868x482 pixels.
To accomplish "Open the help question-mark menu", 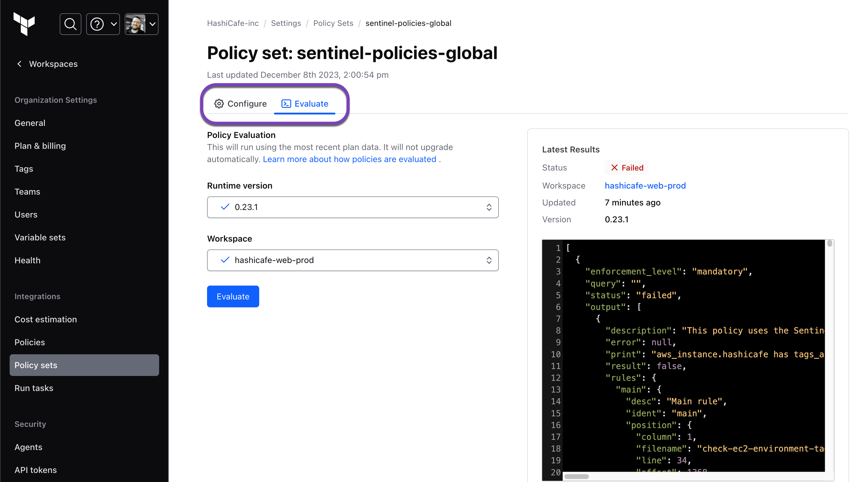I will point(97,24).
